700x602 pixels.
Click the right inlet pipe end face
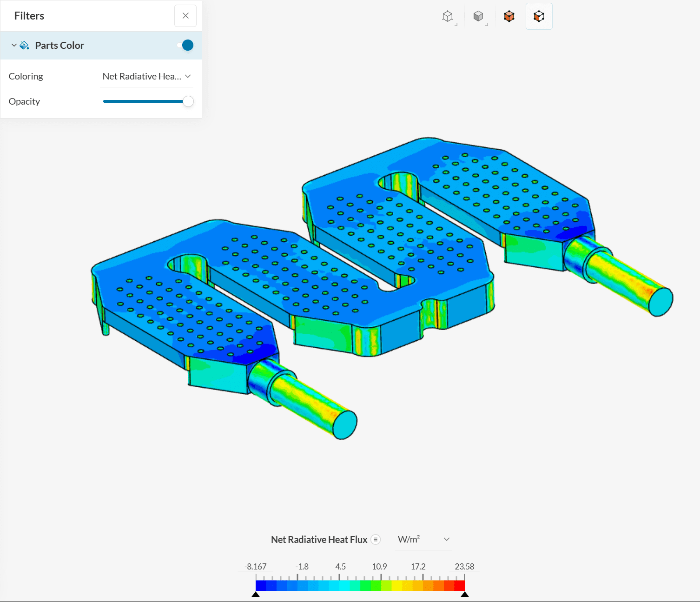pos(660,302)
